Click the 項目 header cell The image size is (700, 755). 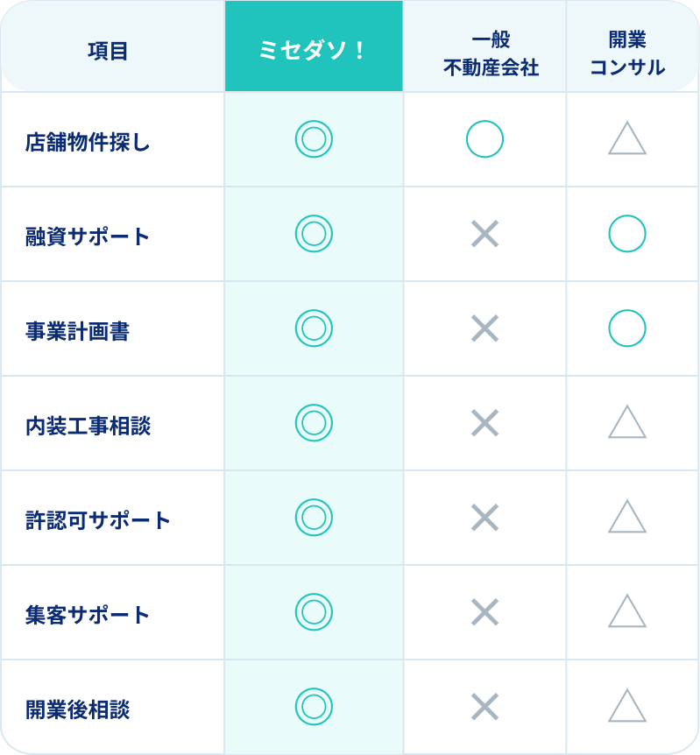[108, 51]
